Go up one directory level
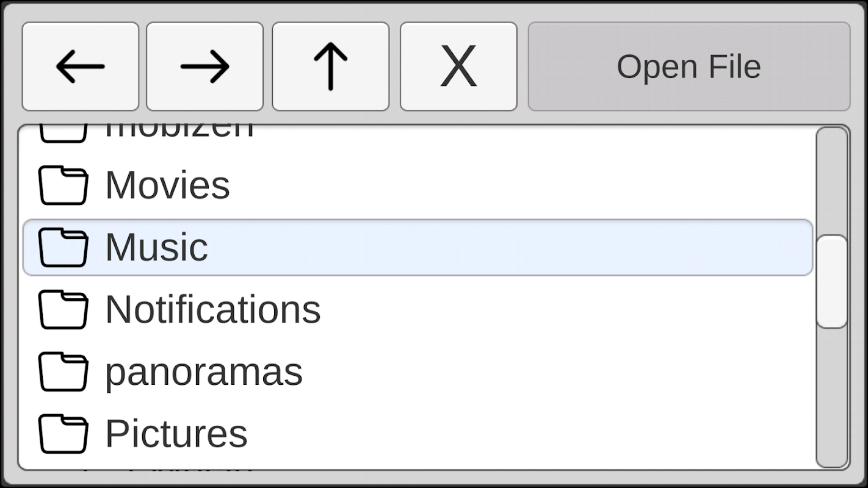The image size is (868, 488). coord(330,66)
